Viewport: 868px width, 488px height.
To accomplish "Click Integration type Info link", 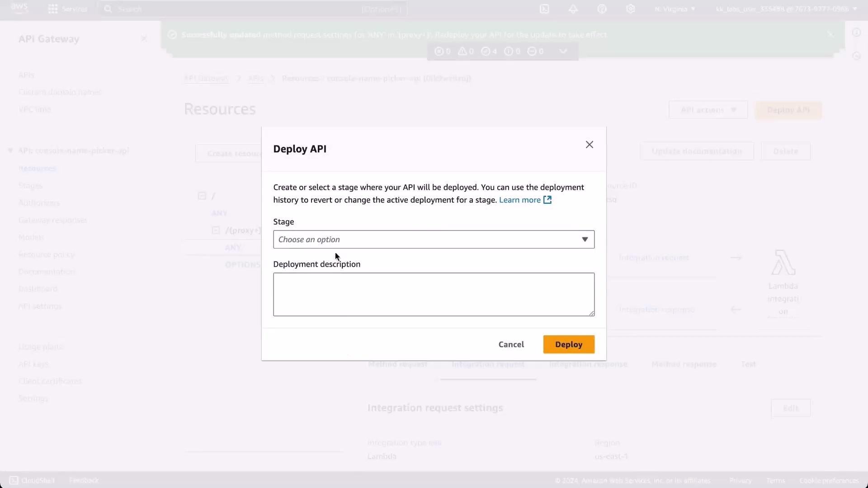I will pyautogui.click(x=435, y=443).
